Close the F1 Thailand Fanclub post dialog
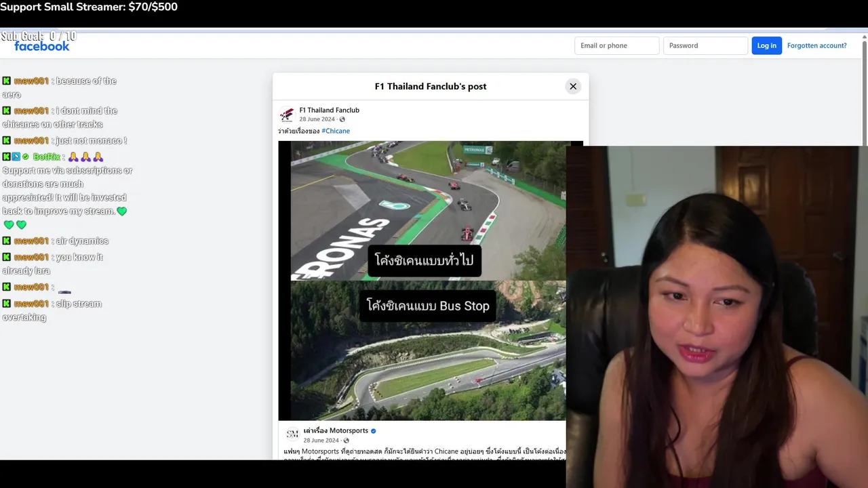Screen dimensions: 868x488 coord(573,86)
